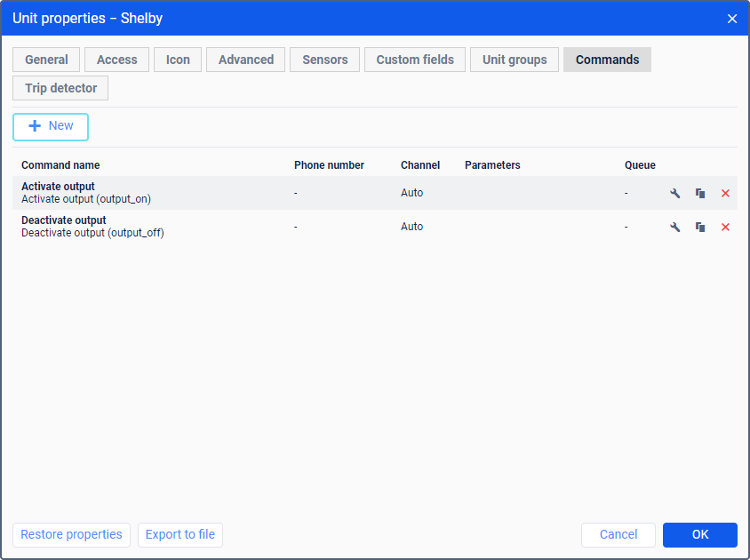Image resolution: width=750 pixels, height=560 pixels.
Task: Open the Sensors tab
Action: pos(324,60)
